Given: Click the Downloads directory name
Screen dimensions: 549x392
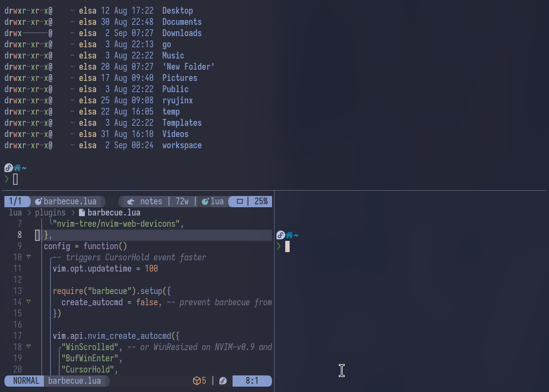Looking at the screenshot, I should (182, 33).
